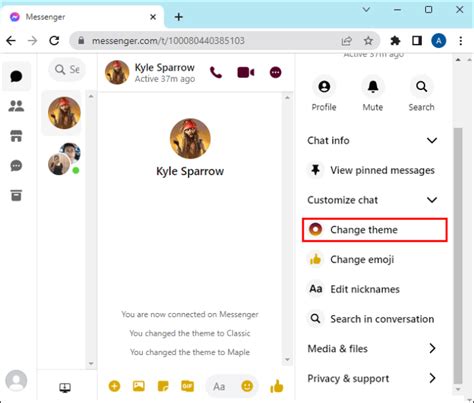Go back to the previous page
The width and height of the screenshot is (474, 403).
coord(11,41)
